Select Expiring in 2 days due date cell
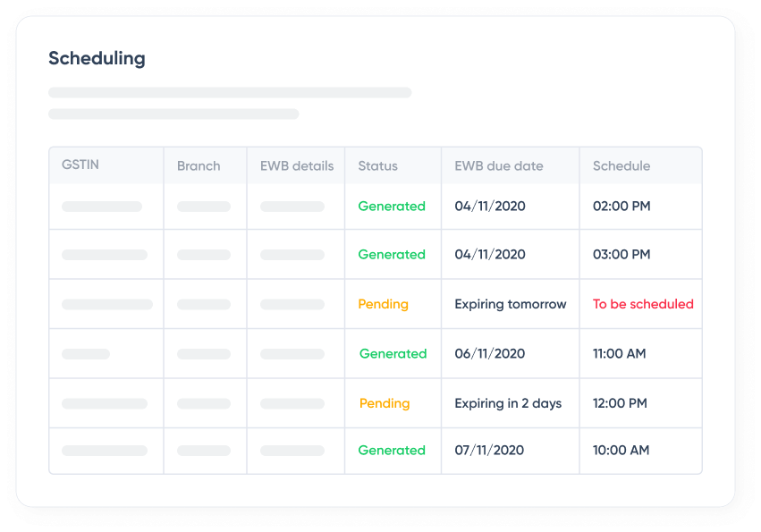The image size is (761, 532). 508,403
